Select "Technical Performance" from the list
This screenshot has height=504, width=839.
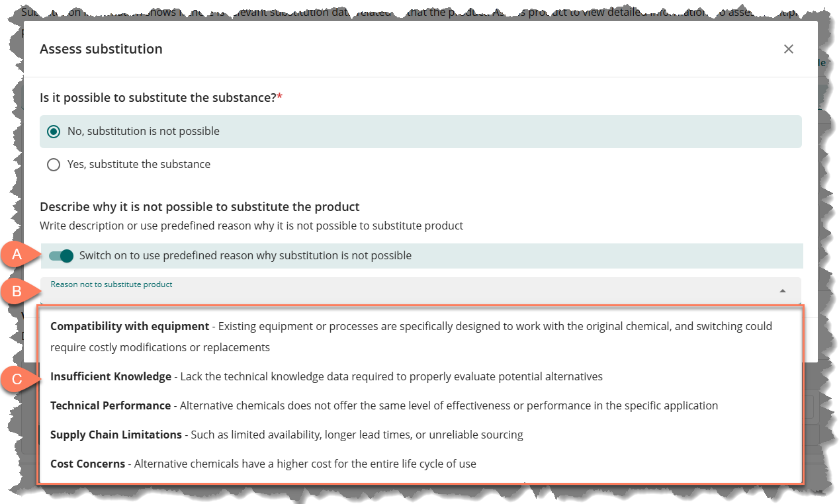(x=110, y=405)
